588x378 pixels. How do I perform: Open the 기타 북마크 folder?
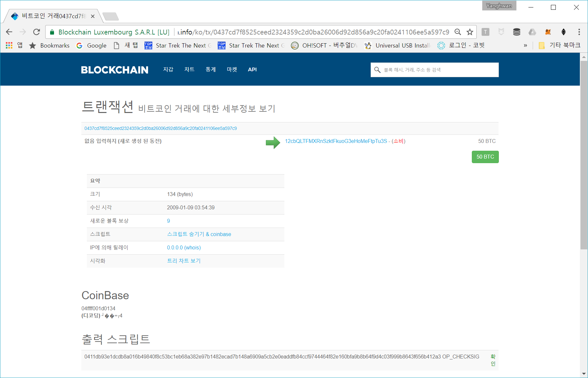(560, 46)
